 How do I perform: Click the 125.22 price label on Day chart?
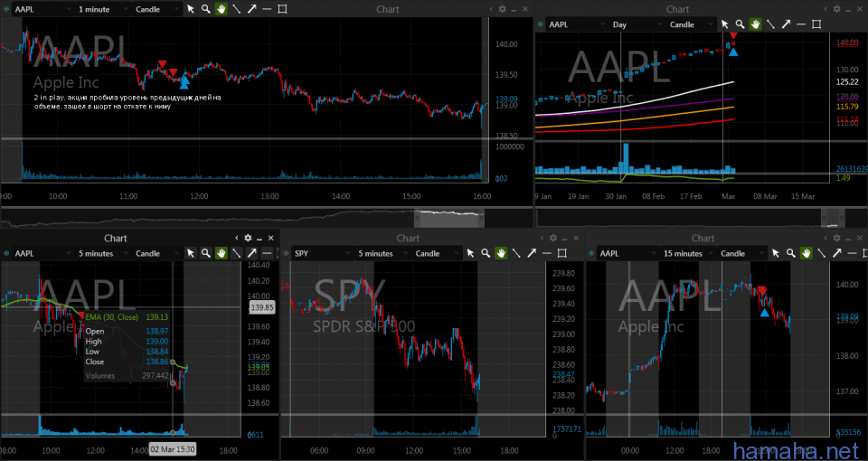pyautogui.click(x=846, y=81)
